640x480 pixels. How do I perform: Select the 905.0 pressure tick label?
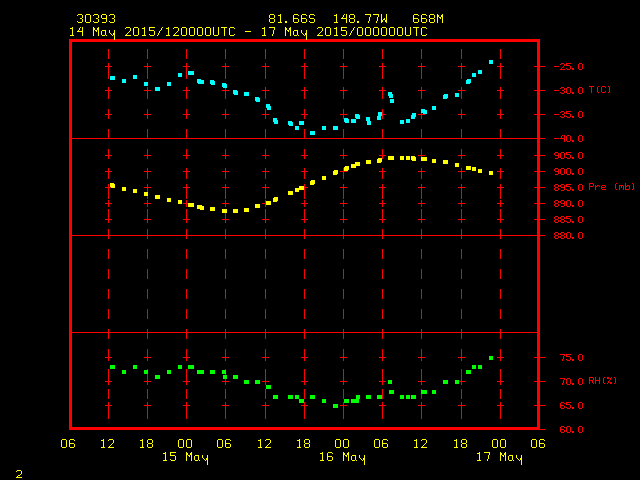568,156
